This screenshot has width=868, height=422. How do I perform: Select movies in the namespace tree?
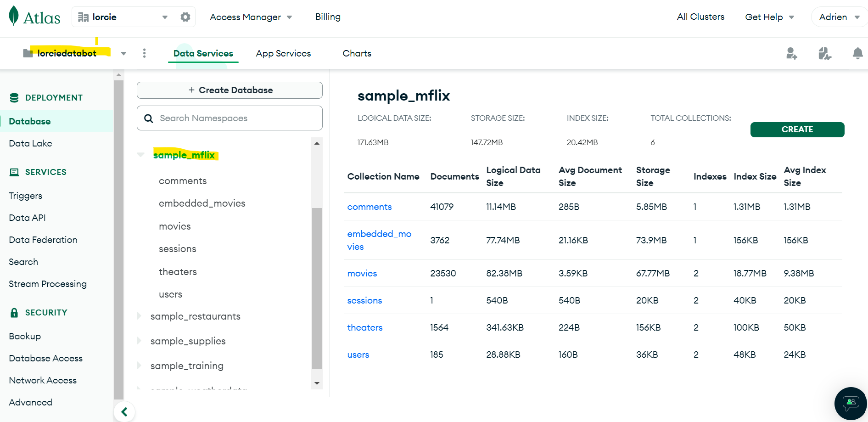pos(175,226)
